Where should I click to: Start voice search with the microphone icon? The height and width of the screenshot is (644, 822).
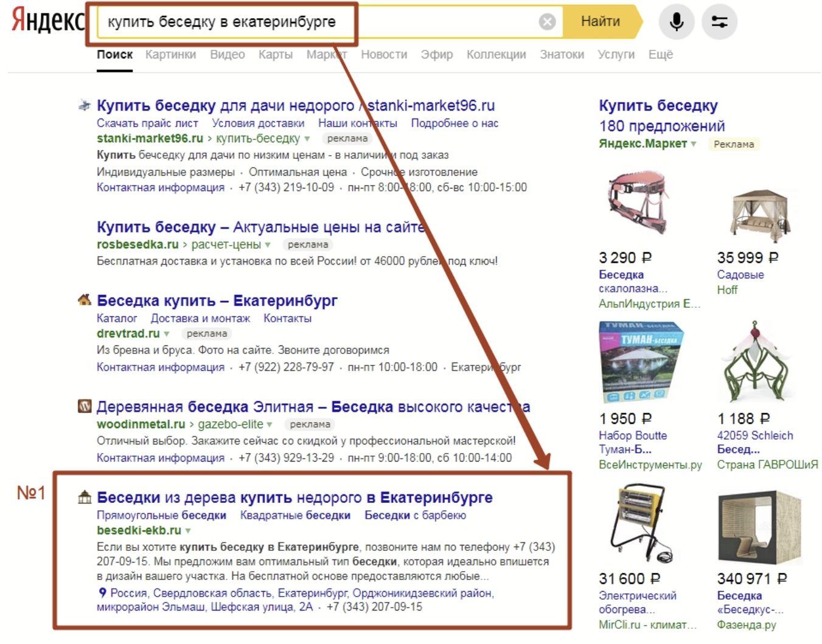677,22
